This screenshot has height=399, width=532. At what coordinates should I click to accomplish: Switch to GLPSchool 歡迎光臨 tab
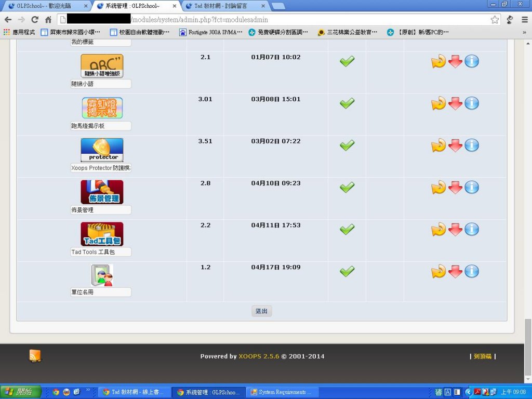(x=46, y=6)
